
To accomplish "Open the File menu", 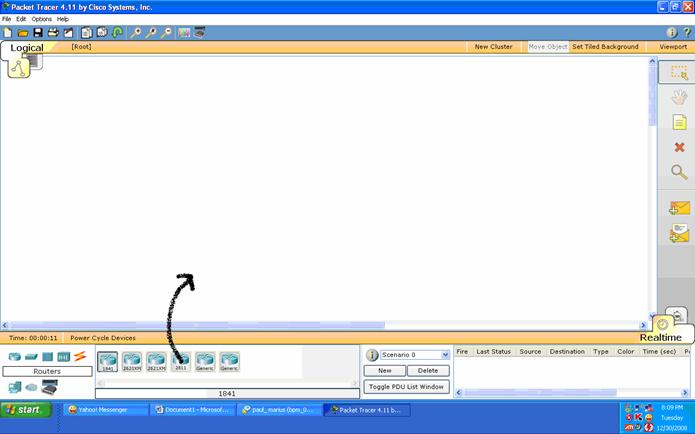I will [7, 19].
